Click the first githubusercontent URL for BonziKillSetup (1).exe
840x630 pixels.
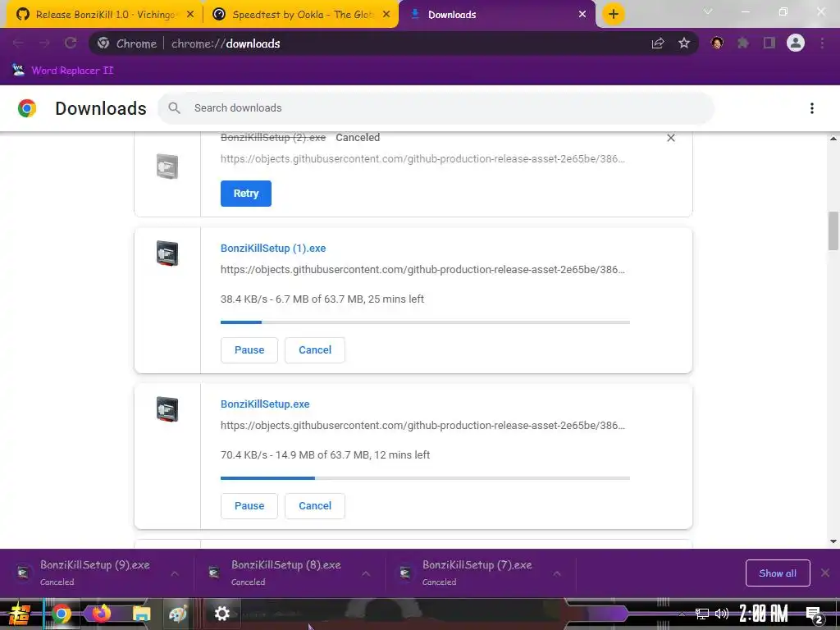422,269
